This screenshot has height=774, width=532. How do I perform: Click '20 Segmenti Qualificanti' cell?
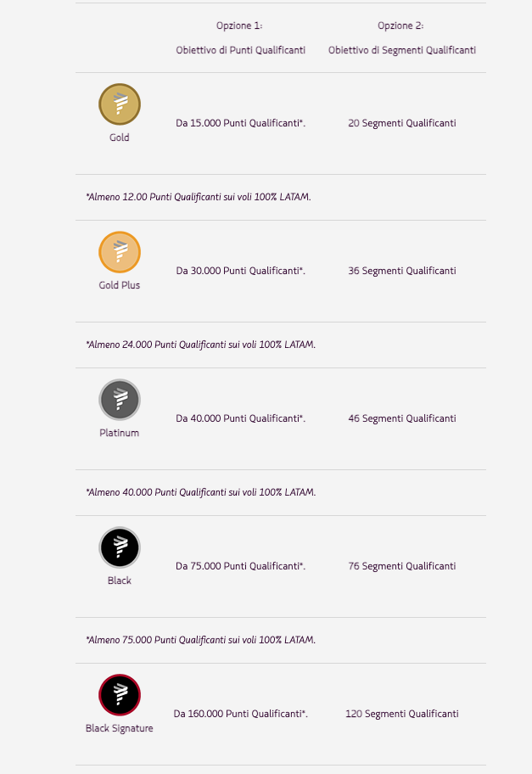click(401, 123)
